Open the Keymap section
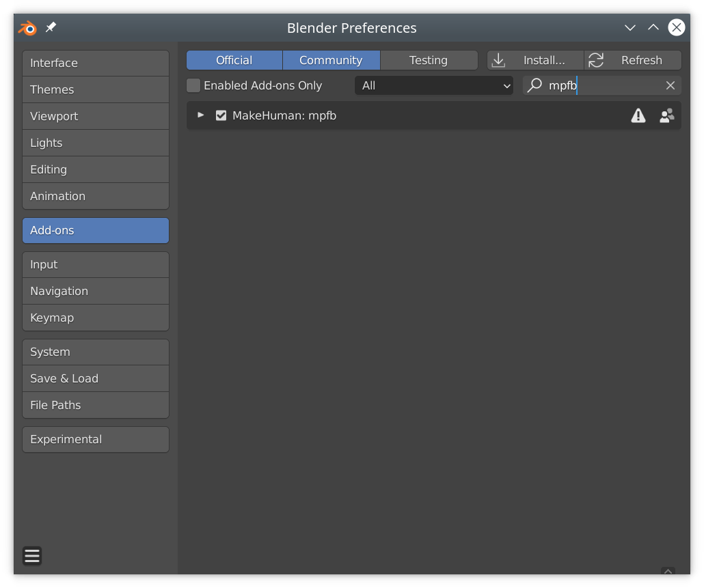 click(96, 318)
